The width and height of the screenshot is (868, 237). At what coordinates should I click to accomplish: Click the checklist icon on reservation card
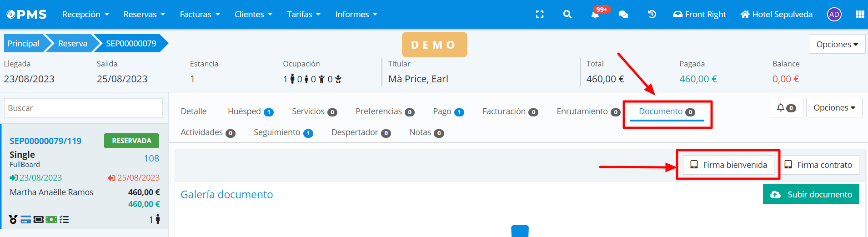coord(64,220)
